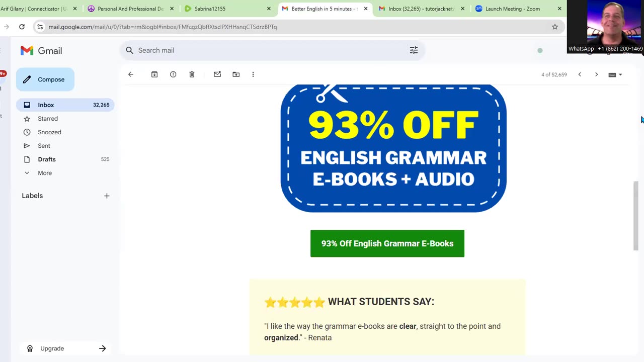Report this email as spam

[x=173, y=74]
